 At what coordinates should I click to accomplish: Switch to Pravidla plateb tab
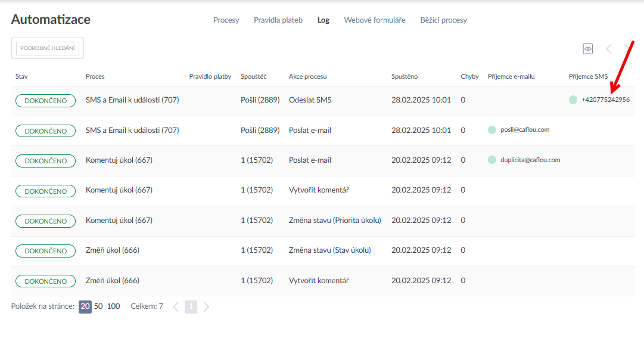pyautogui.click(x=278, y=20)
